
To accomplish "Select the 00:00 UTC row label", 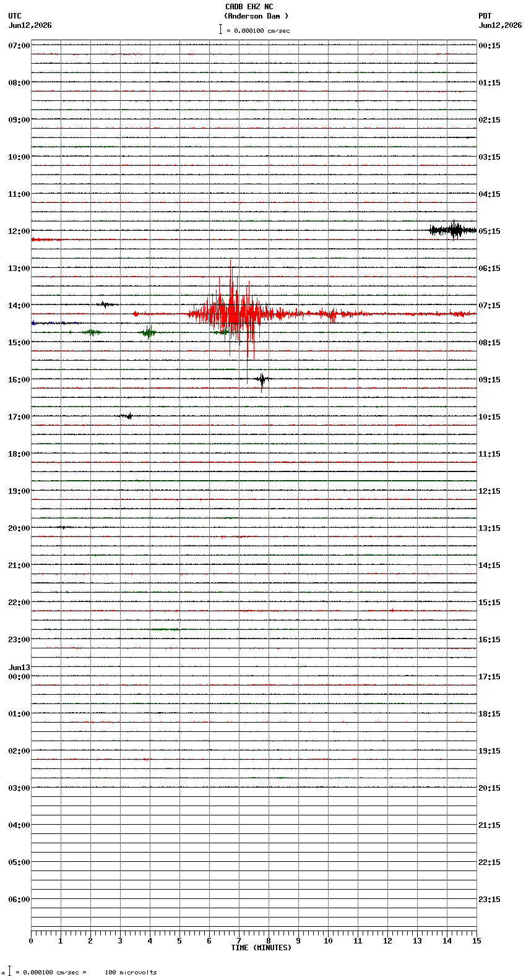I will tap(19, 677).
